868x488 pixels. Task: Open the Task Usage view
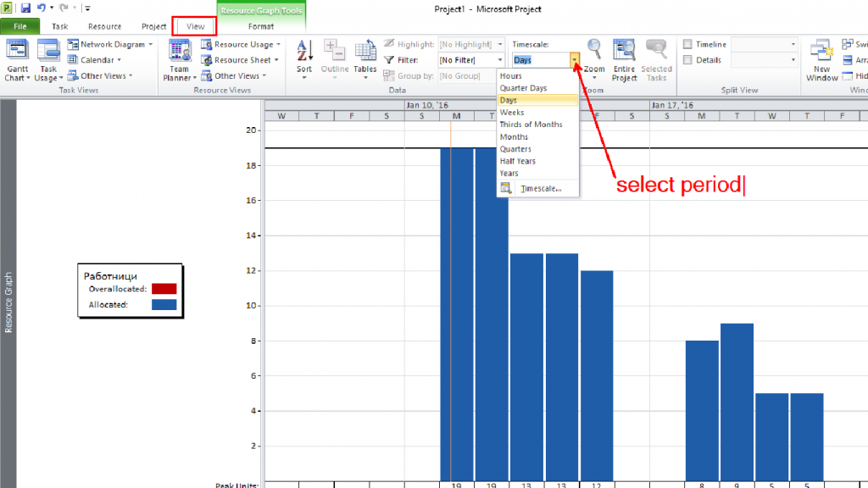tap(48, 61)
